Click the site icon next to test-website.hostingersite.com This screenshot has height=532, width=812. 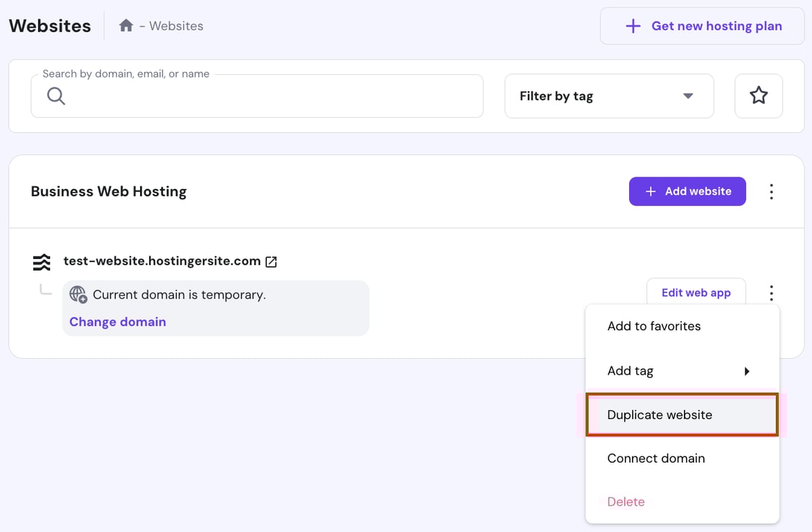(x=41, y=261)
